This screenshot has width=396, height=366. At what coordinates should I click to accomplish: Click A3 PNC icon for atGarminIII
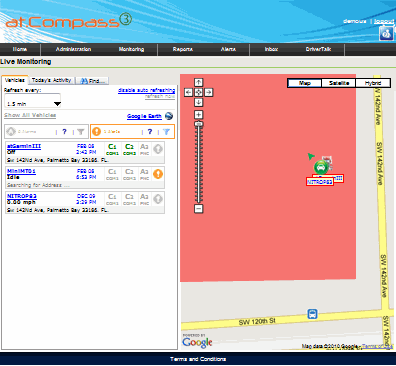click(144, 149)
